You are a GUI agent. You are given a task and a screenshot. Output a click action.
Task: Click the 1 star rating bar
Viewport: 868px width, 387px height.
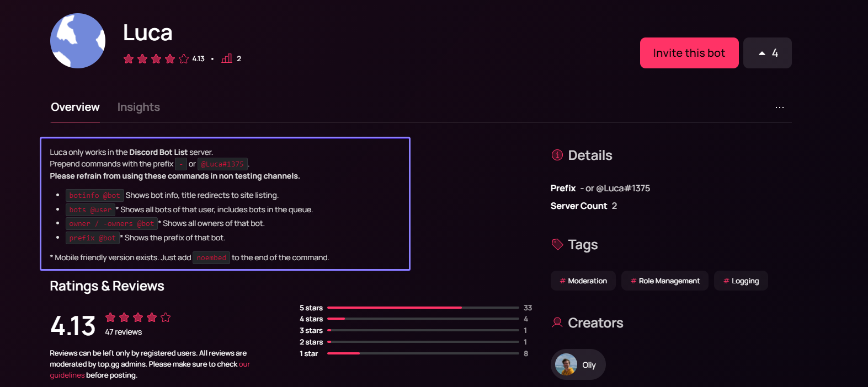pos(423,353)
